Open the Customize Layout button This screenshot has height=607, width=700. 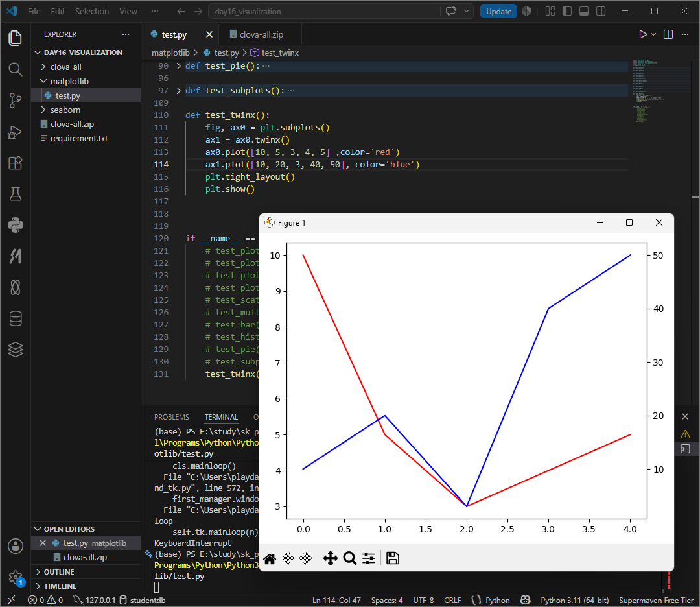point(550,11)
